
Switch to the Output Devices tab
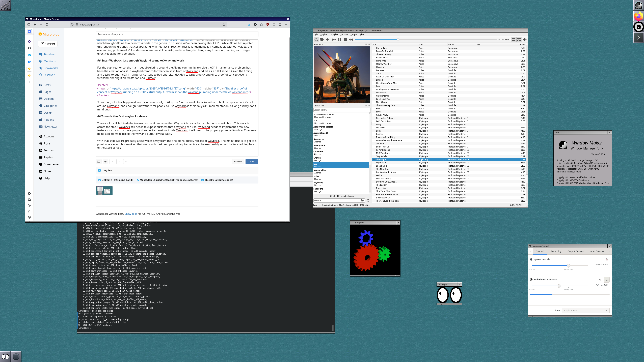(x=575, y=251)
